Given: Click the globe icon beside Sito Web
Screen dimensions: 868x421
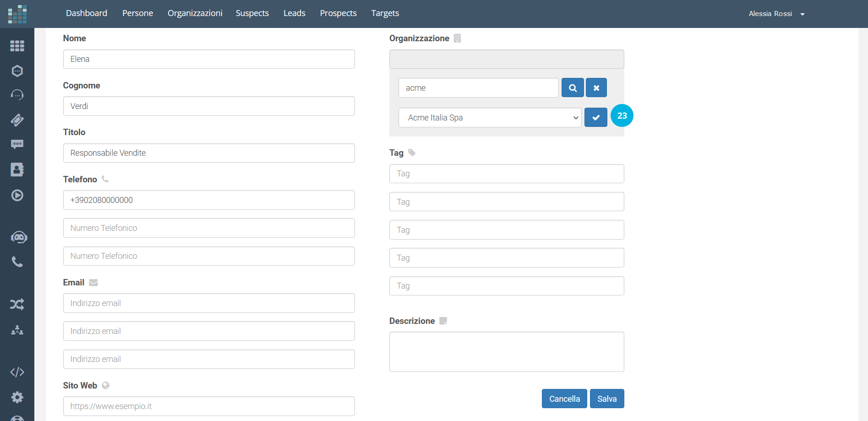Looking at the screenshot, I should pyautogui.click(x=105, y=385).
